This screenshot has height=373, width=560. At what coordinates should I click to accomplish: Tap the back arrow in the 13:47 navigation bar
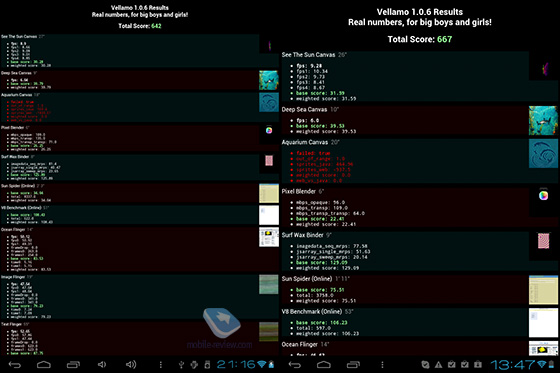(x=295, y=364)
